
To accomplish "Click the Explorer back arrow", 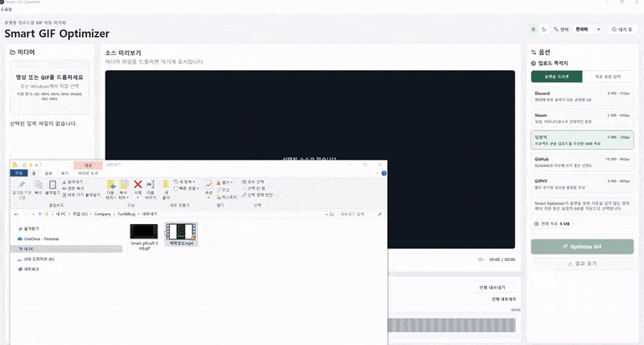I will (x=16, y=214).
